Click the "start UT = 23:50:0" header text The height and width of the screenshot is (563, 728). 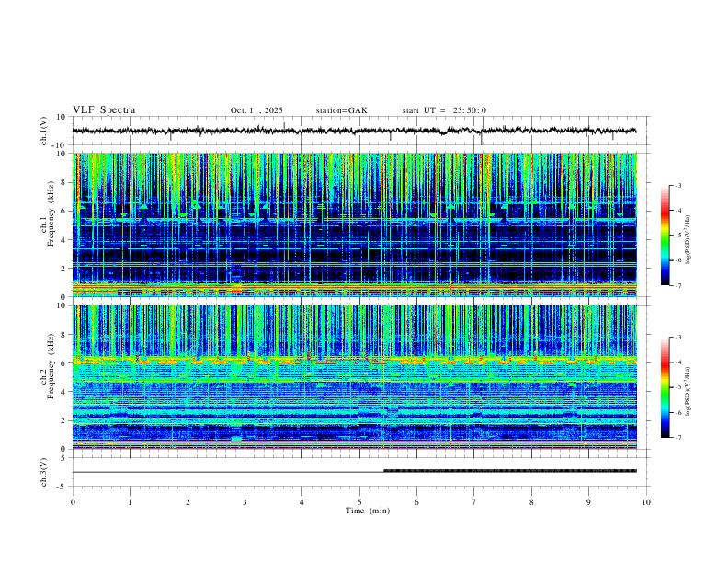click(444, 110)
